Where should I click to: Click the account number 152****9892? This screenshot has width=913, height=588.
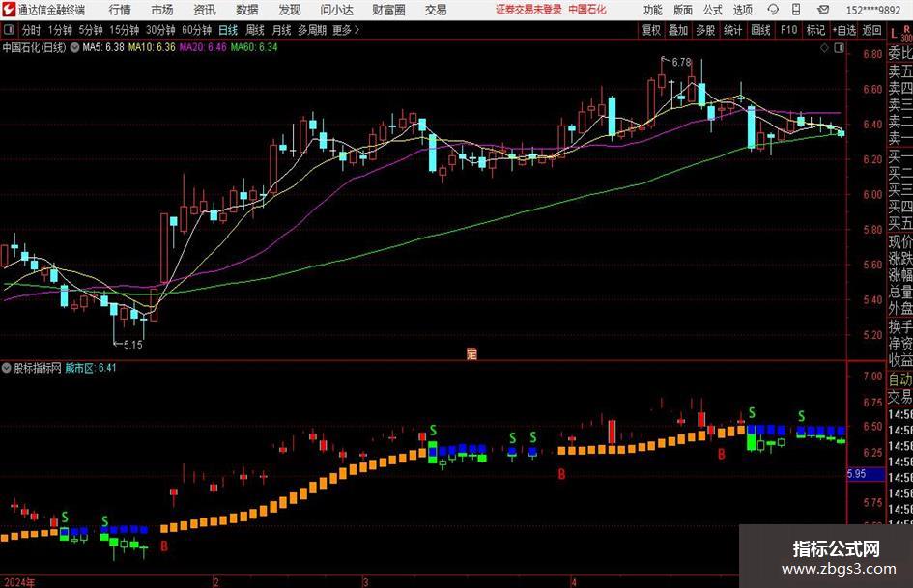pos(872,10)
